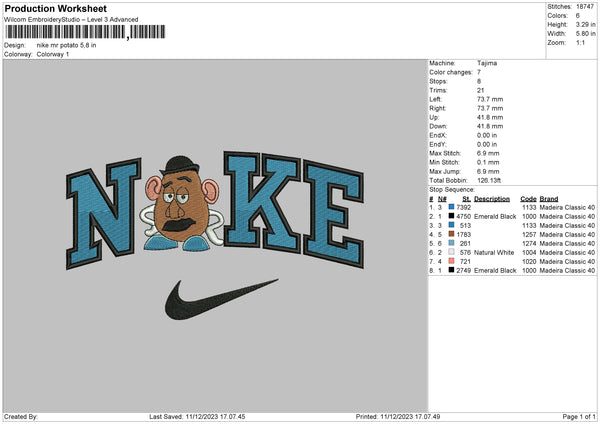Click the black Nike swoosh graphic
The width and height of the screenshot is (600, 424).
[221, 300]
